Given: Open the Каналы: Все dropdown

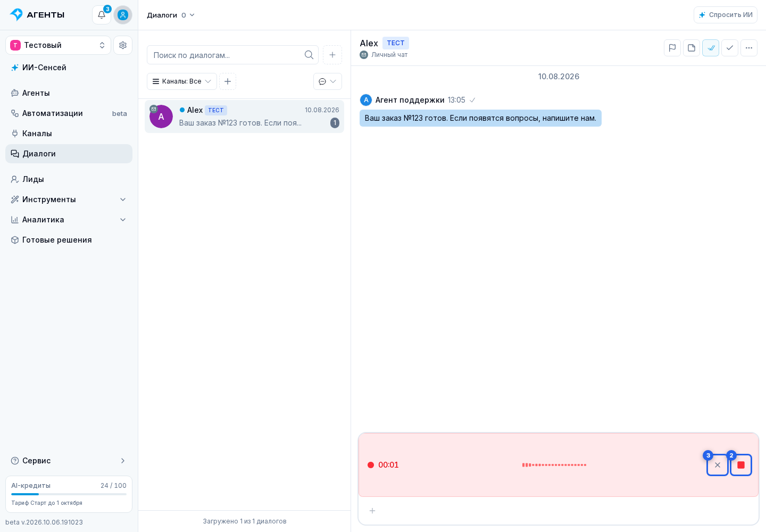Looking at the screenshot, I should (182, 81).
